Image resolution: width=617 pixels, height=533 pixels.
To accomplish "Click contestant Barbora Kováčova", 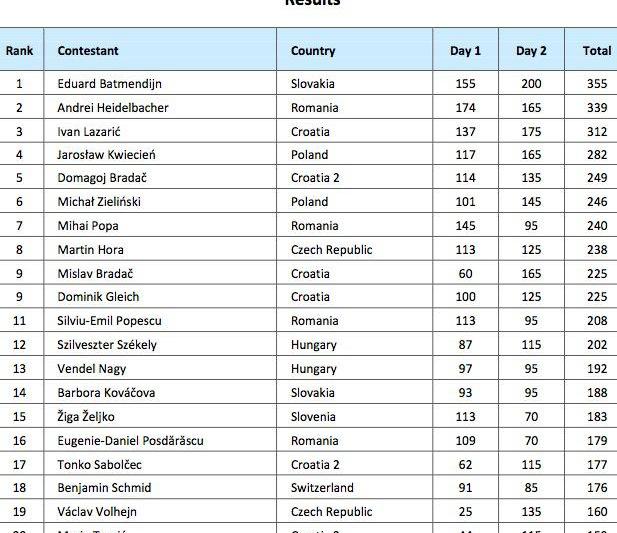I will pyautogui.click(x=107, y=393).
